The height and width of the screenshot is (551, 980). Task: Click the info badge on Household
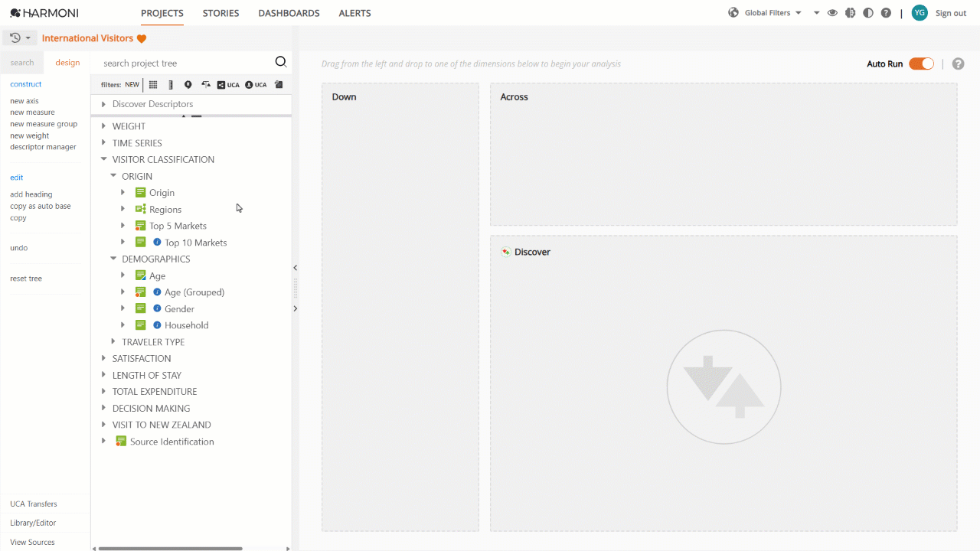pos(157,325)
